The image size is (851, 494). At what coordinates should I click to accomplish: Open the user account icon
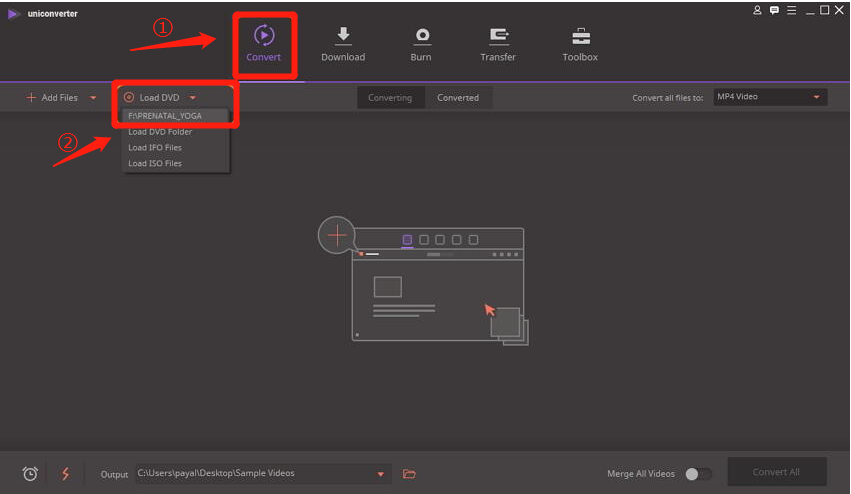757,10
